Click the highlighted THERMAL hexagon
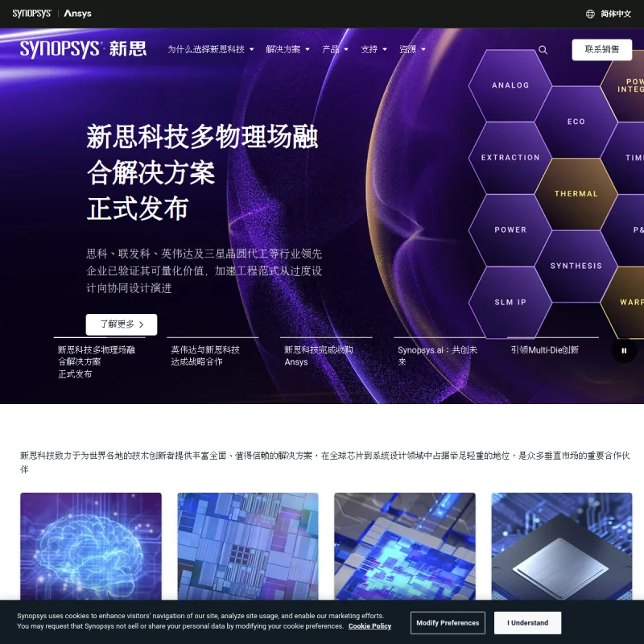 point(576,194)
